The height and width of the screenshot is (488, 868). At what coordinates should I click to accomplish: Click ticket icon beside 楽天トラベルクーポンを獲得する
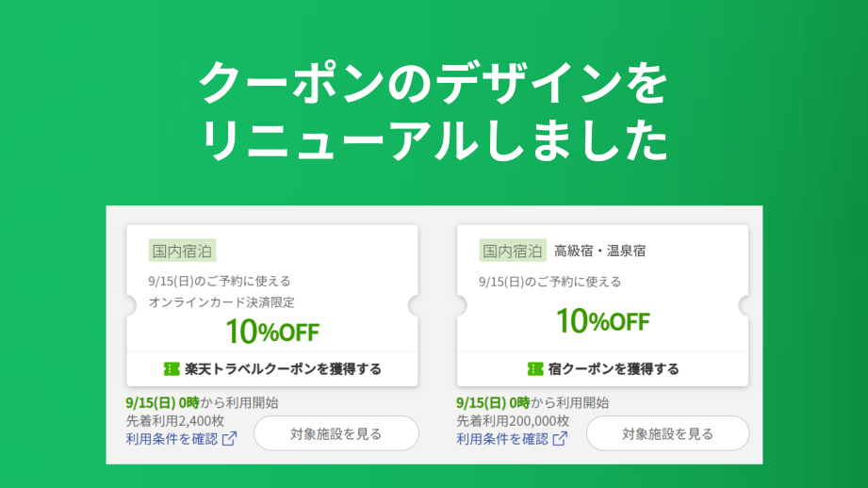[172, 368]
